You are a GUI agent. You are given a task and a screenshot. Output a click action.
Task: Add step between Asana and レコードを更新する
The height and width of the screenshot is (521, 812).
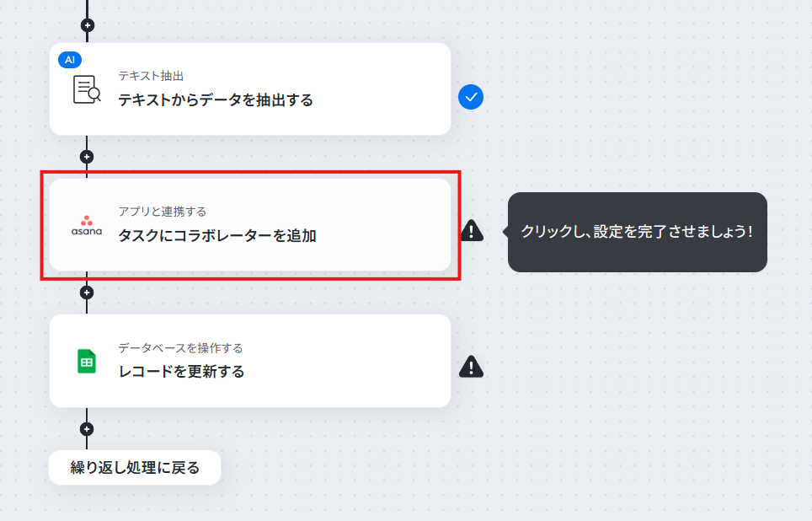87,293
